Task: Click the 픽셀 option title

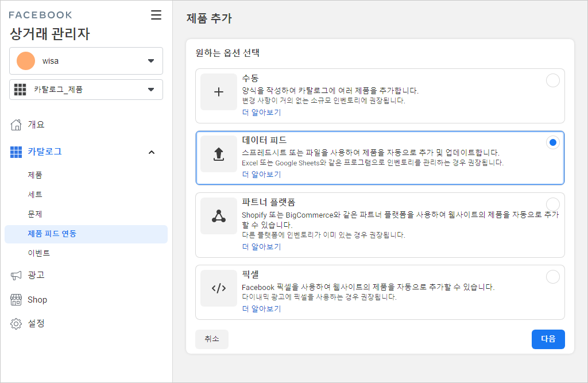Action: click(250, 274)
